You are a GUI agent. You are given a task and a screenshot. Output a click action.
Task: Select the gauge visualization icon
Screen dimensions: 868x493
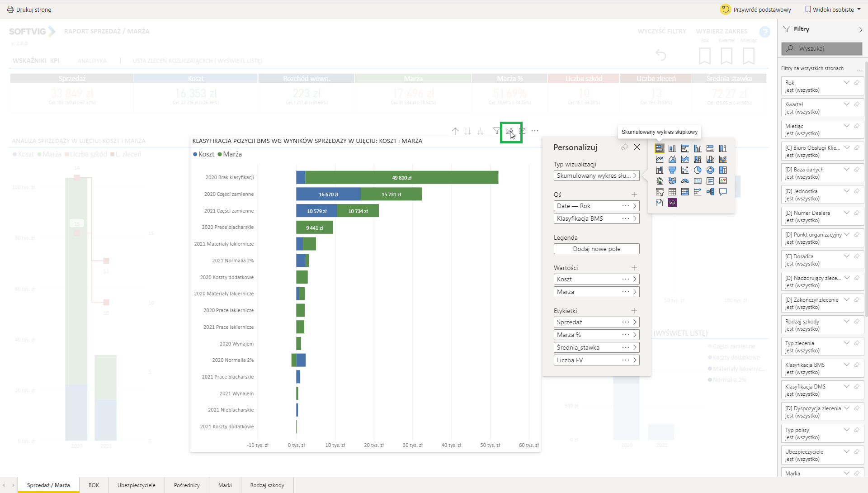click(x=685, y=181)
